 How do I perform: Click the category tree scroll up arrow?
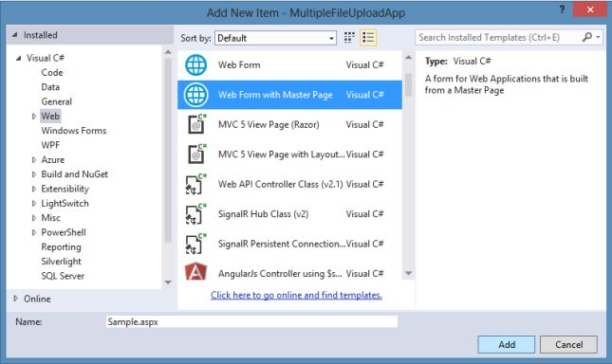click(x=168, y=52)
